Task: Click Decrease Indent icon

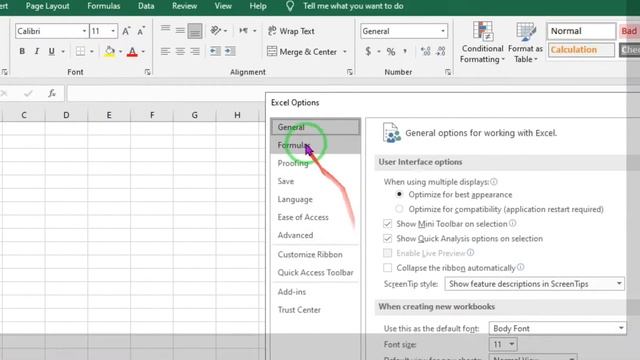Action: (x=215, y=51)
